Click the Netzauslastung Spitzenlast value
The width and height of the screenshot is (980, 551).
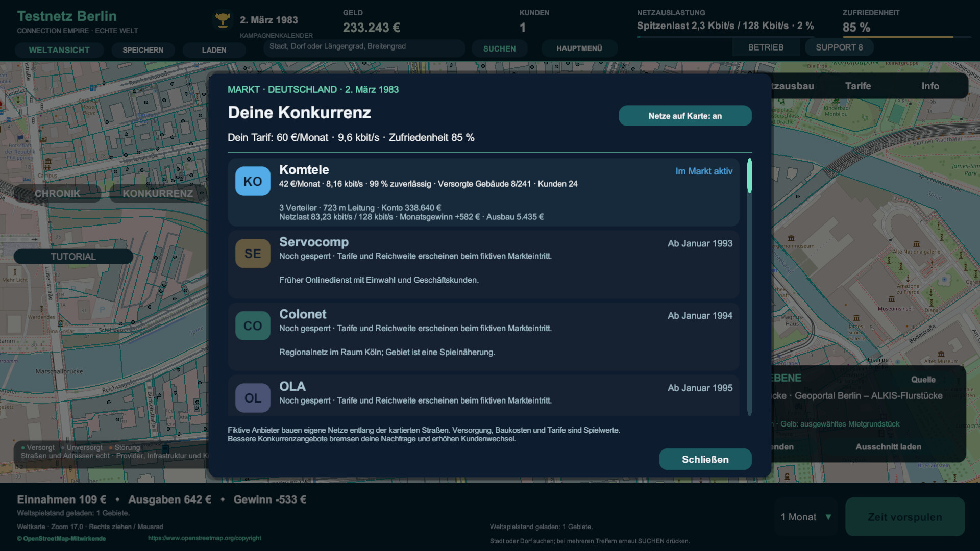(725, 26)
